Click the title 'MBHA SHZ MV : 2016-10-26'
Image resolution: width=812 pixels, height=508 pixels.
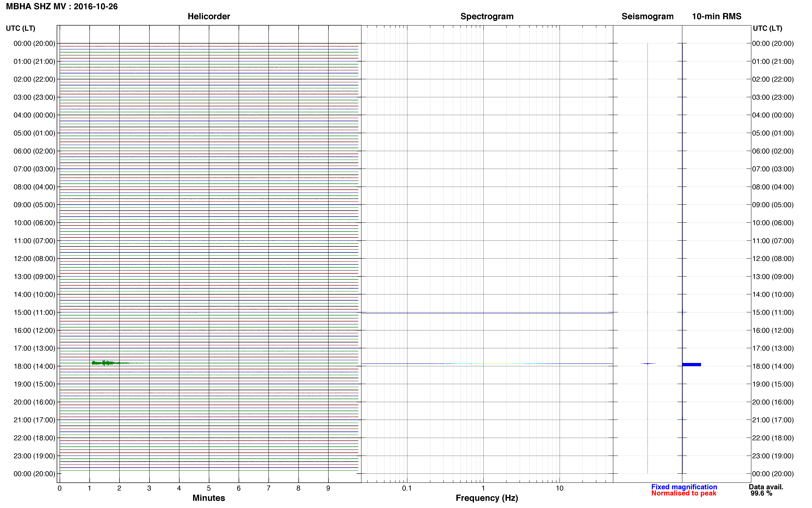point(62,6)
